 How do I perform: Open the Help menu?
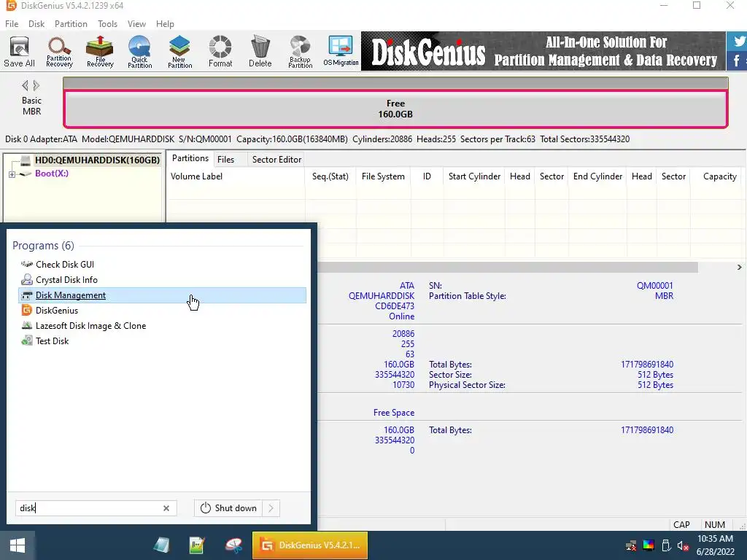pyautogui.click(x=165, y=24)
